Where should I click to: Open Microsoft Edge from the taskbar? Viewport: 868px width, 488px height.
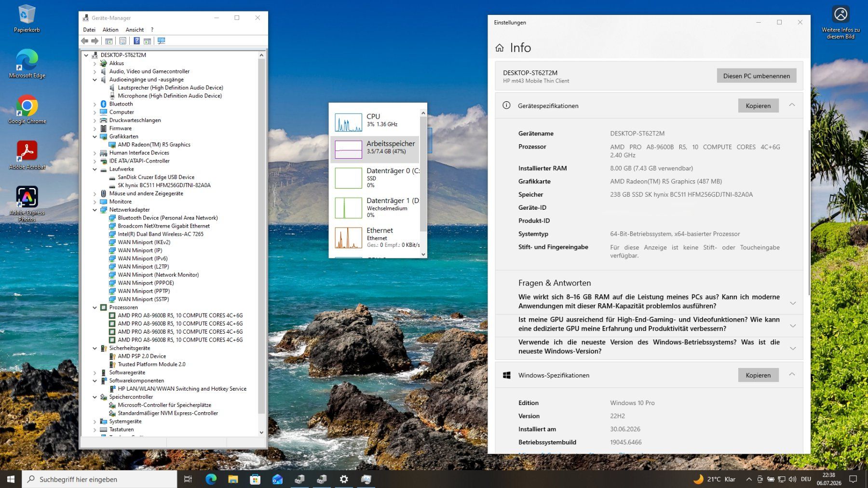coord(211,479)
